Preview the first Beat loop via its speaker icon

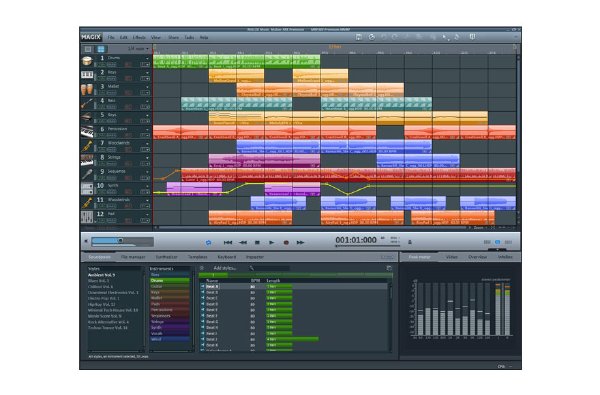202,286
